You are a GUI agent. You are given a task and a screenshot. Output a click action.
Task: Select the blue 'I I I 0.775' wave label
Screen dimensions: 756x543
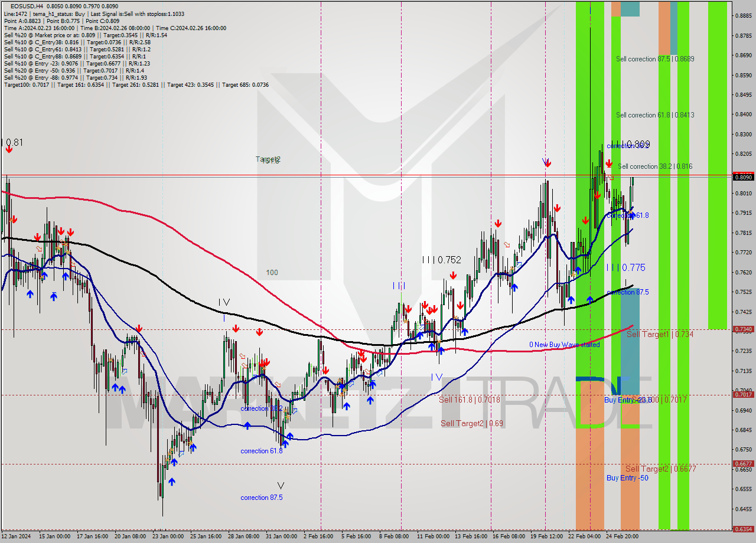tap(626, 267)
